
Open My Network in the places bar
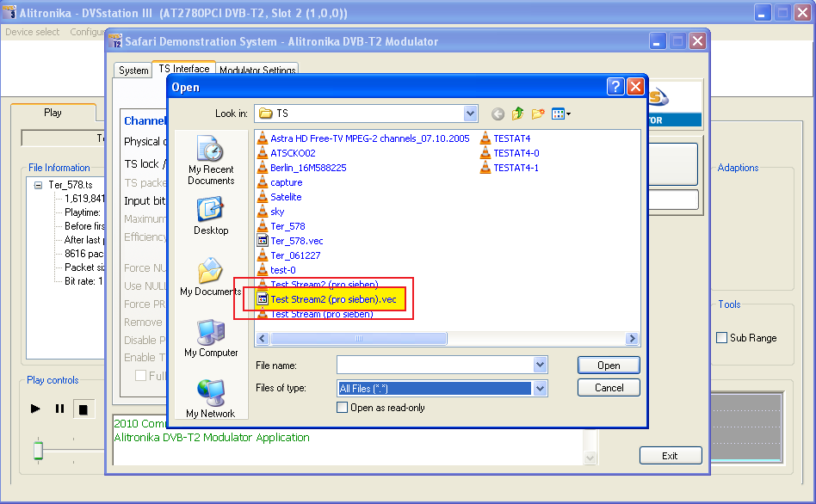[x=211, y=399]
